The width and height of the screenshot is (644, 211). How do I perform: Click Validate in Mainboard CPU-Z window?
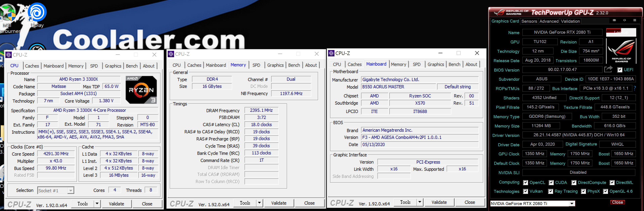click(439, 202)
